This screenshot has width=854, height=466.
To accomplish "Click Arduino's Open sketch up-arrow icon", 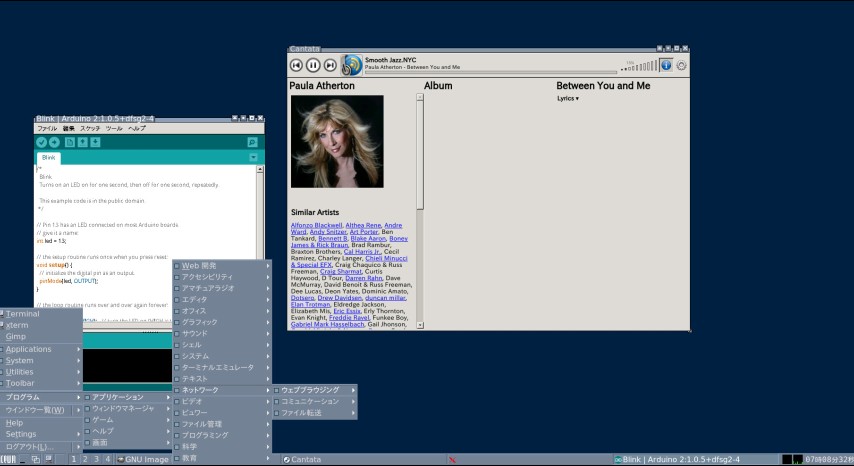I will tap(82, 142).
